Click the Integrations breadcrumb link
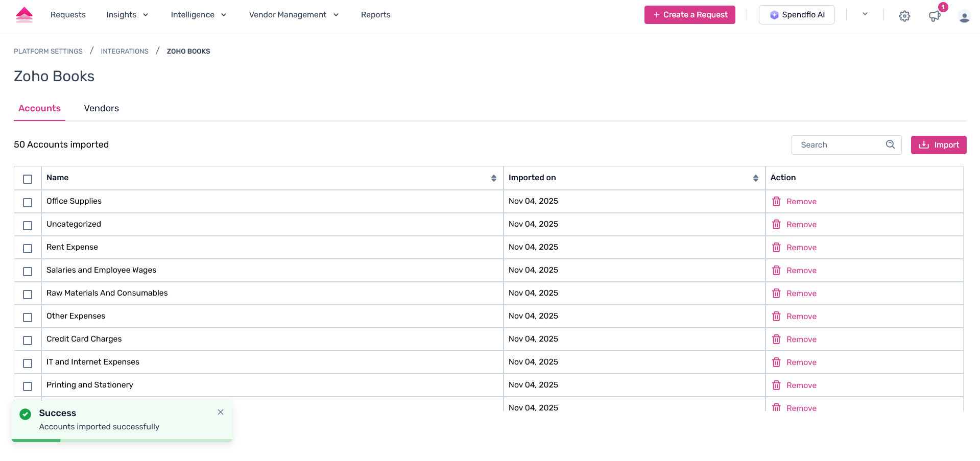This screenshot has width=980, height=461. (x=125, y=52)
